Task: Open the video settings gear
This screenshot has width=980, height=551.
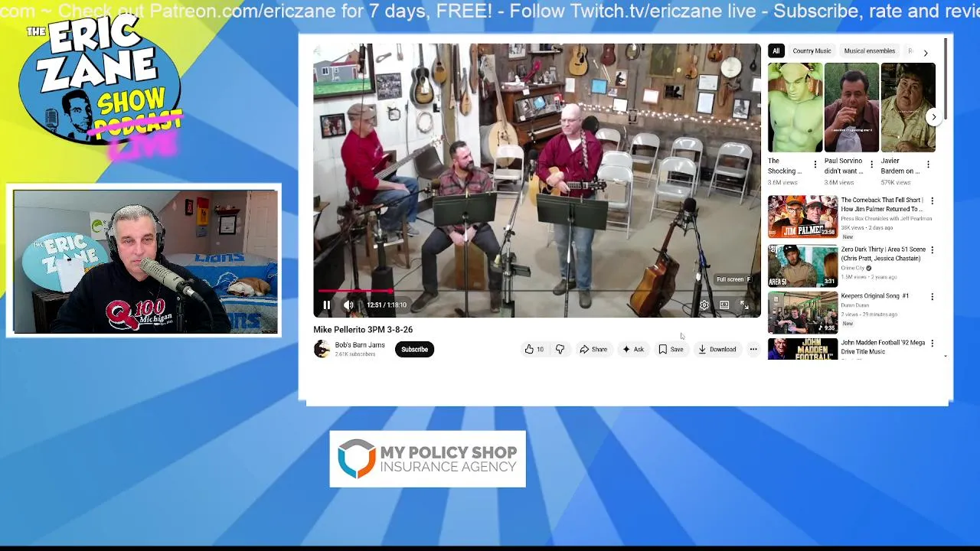Action: coord(704,305)
